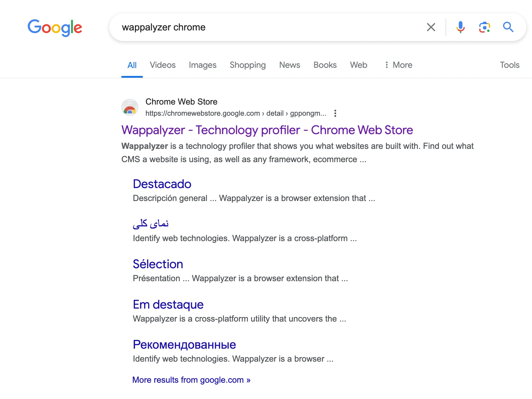Viewport: 532px width, 399px height.
Task: Open the Shopping tab
Action: (x=248, y=65)
